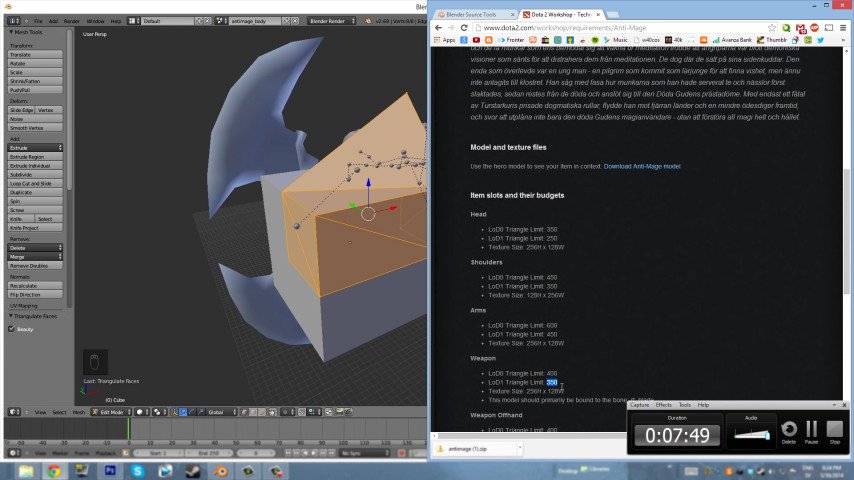Toggle the snap magnet icon
The width and height of the screenshot is (854, 480).
pyautogui.click(x=302, y=412)
